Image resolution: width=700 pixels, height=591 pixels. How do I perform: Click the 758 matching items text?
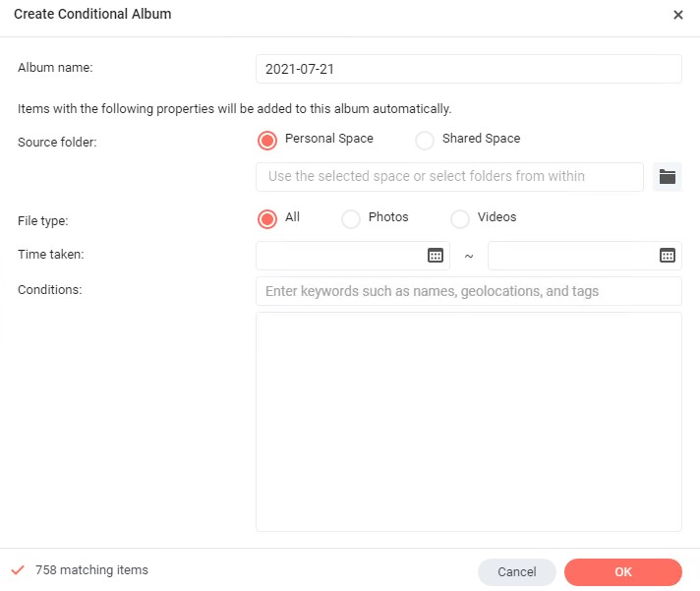91,570
